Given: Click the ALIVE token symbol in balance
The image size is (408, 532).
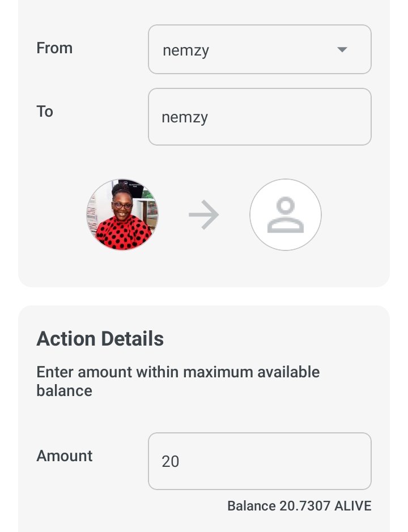Looking at the screenshot, I should (353, 506).
